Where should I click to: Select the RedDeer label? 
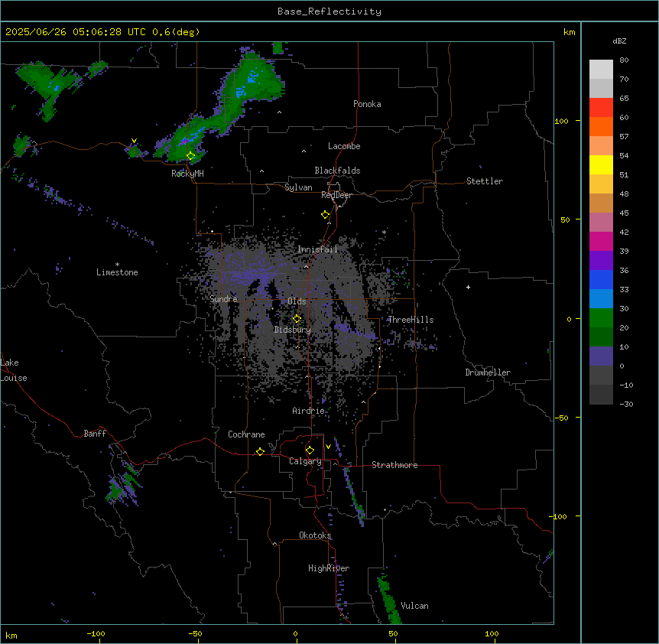click(x=336, y=195)
